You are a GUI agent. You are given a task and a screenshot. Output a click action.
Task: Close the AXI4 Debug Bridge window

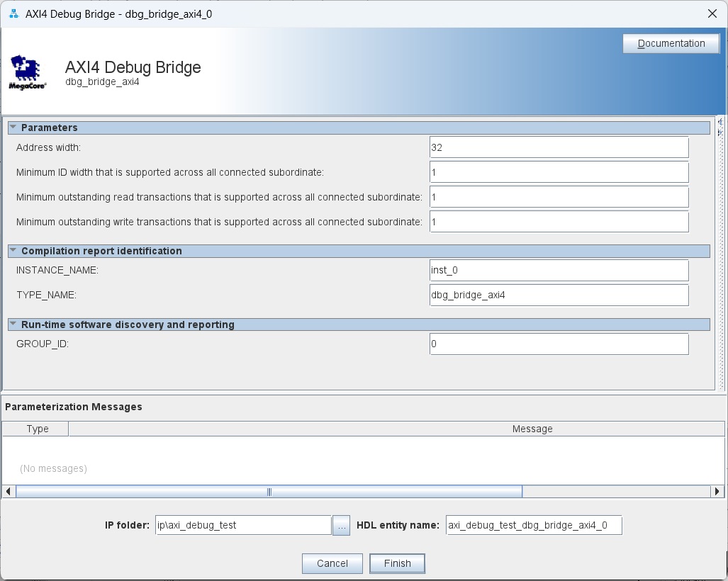pos(712,14)
